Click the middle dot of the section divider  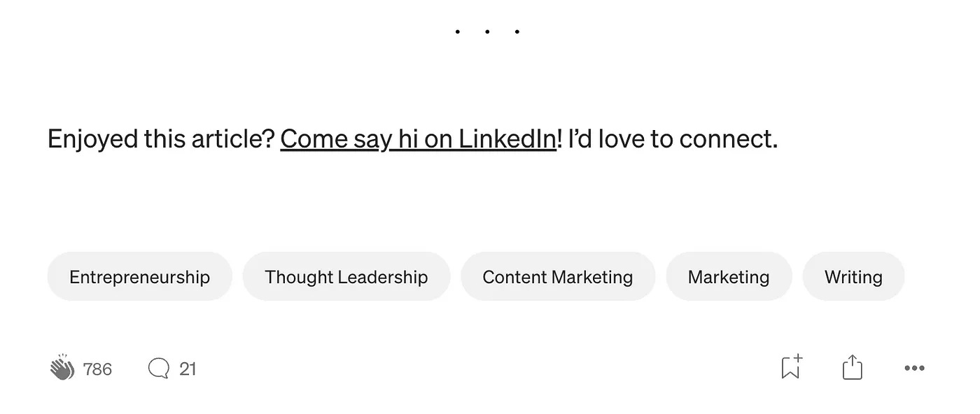pyautogui.click(x=487, y=31)
